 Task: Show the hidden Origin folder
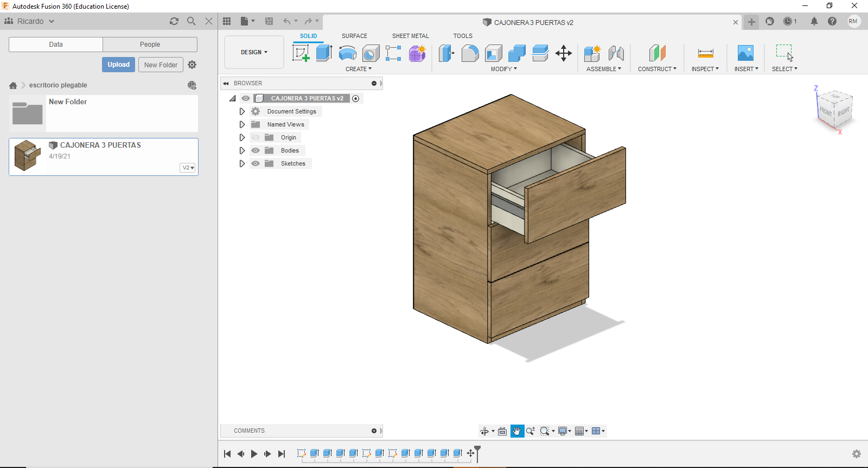[x=256, y=137]
